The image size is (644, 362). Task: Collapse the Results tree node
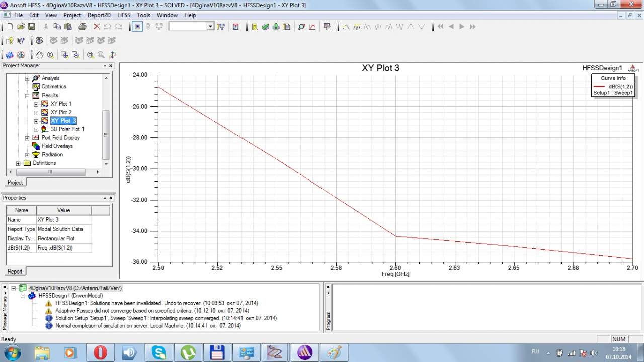click(27, 95)
